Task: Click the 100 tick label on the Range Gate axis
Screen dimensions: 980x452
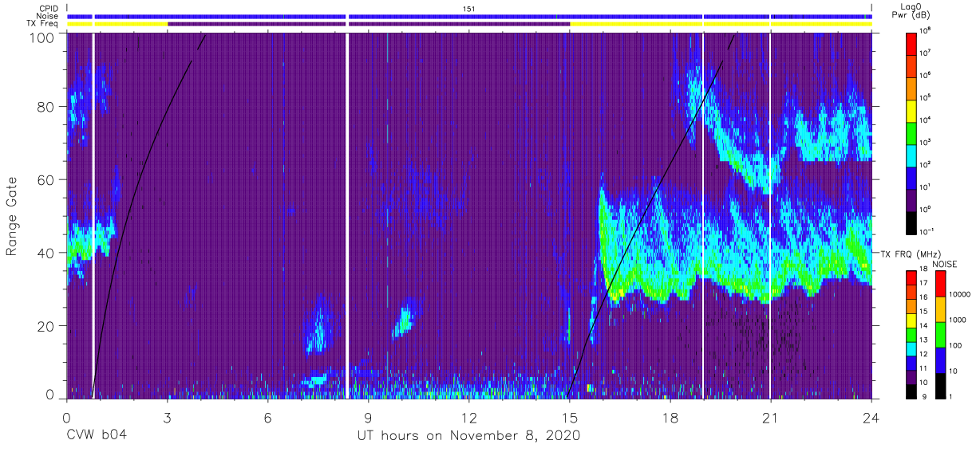Action: point(41,37)
